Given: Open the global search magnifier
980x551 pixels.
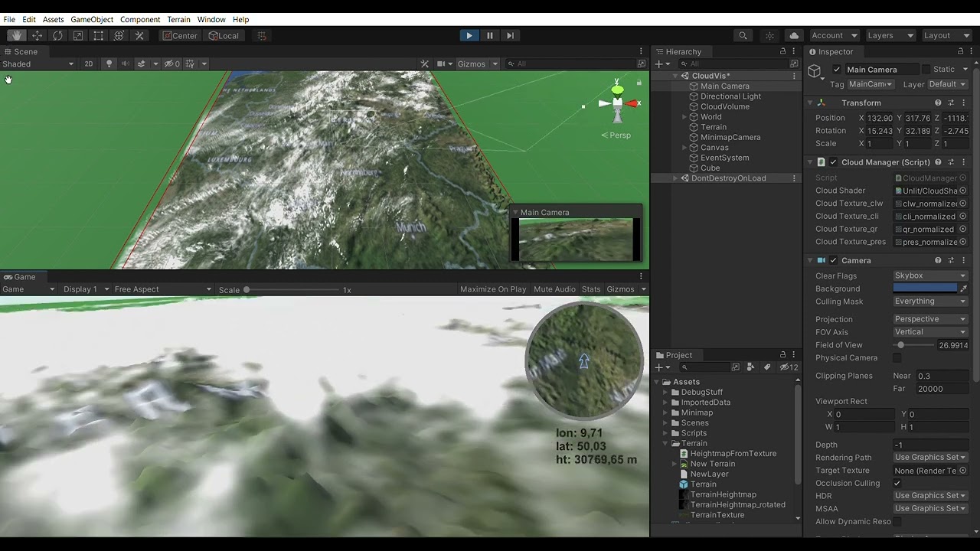Looking at the screenshot, I should pyautogui.click(x=743, y=35).
